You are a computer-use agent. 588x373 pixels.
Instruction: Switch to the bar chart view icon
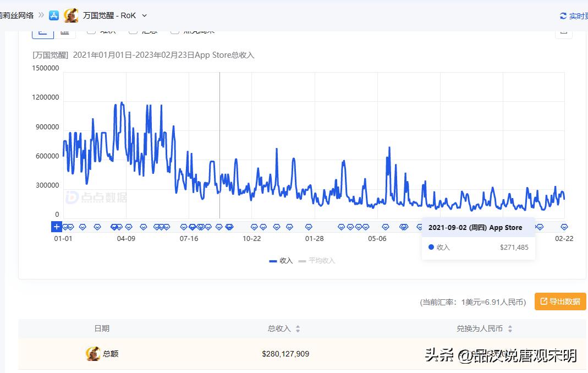pyautogui.click(x=65, y=31)
